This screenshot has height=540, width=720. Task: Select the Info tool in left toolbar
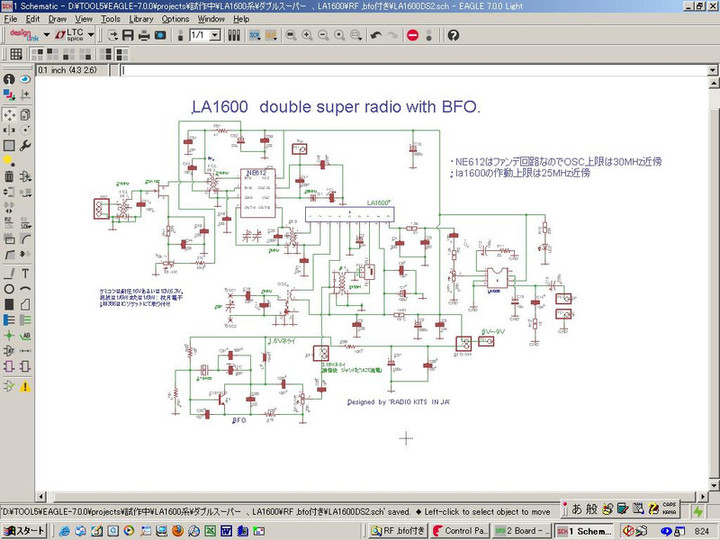(x=9, y=80)
